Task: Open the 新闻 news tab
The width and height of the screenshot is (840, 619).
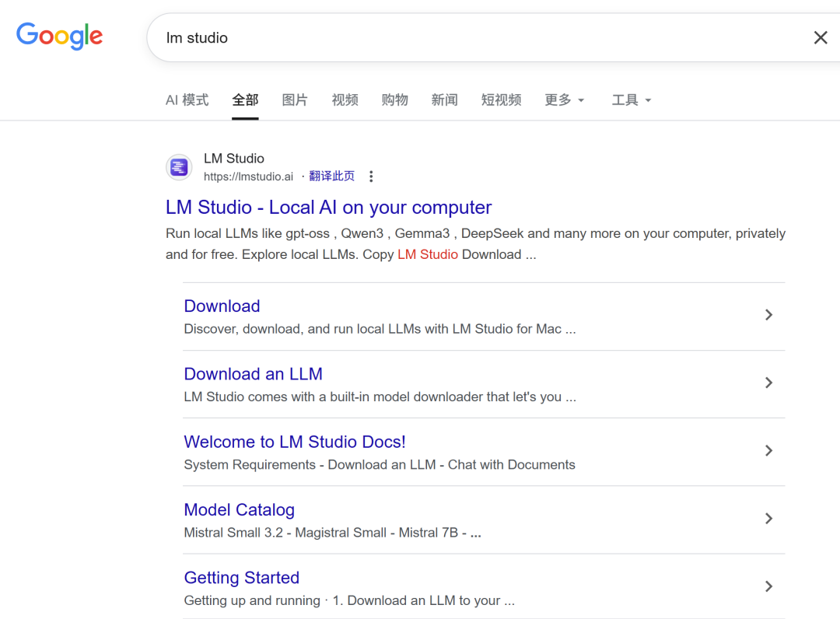Action: (445, 100)
